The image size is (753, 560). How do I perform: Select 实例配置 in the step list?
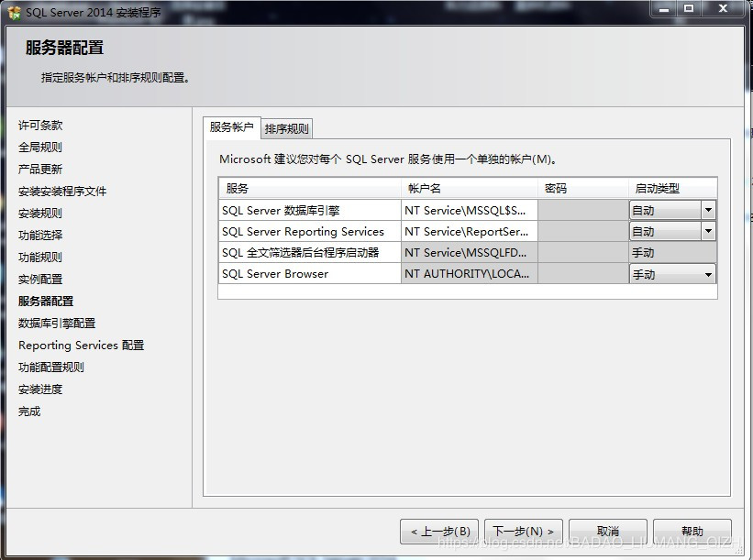(40, 280)
